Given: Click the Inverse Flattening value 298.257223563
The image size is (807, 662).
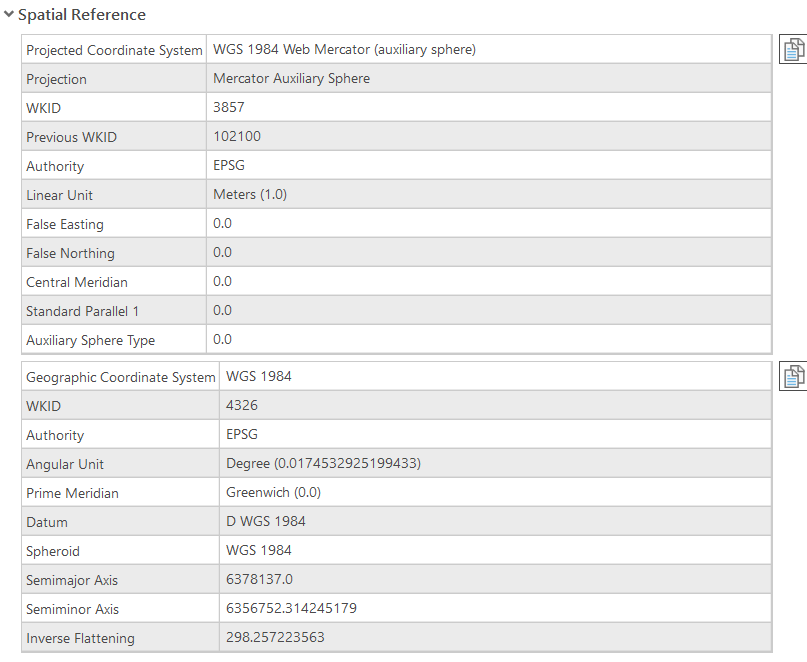Looking at the screenshot, I should (275, 637).
